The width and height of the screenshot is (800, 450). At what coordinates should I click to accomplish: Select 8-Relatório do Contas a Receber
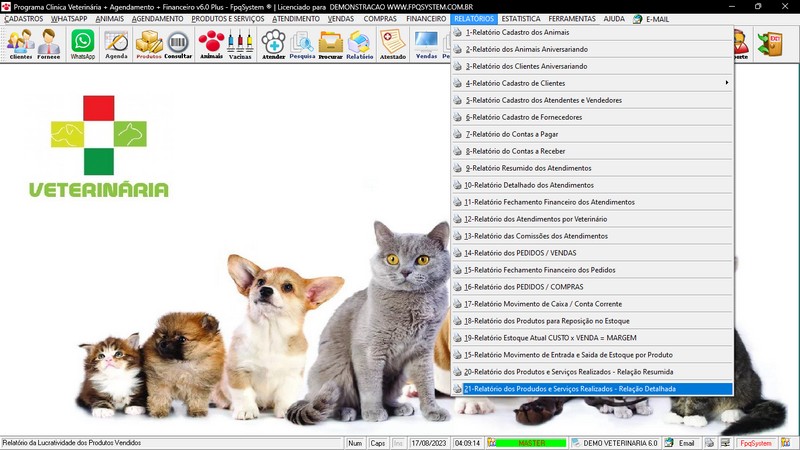(592, 152)
